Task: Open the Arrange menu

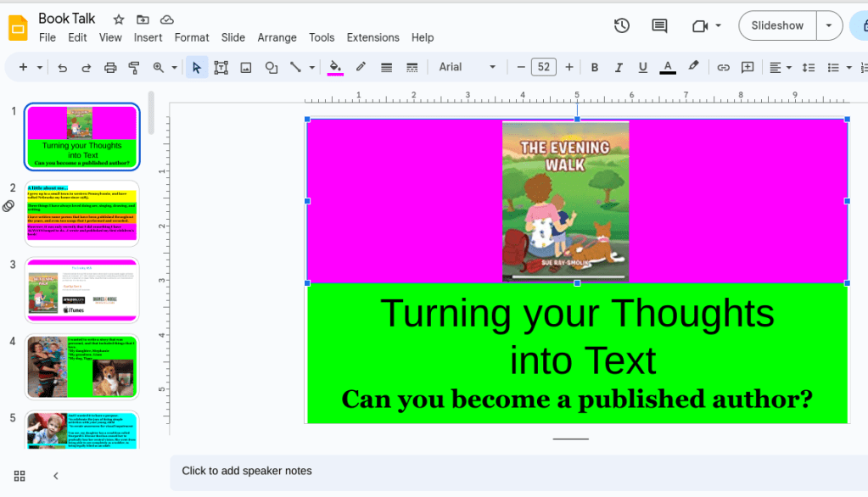Action: 277,37
